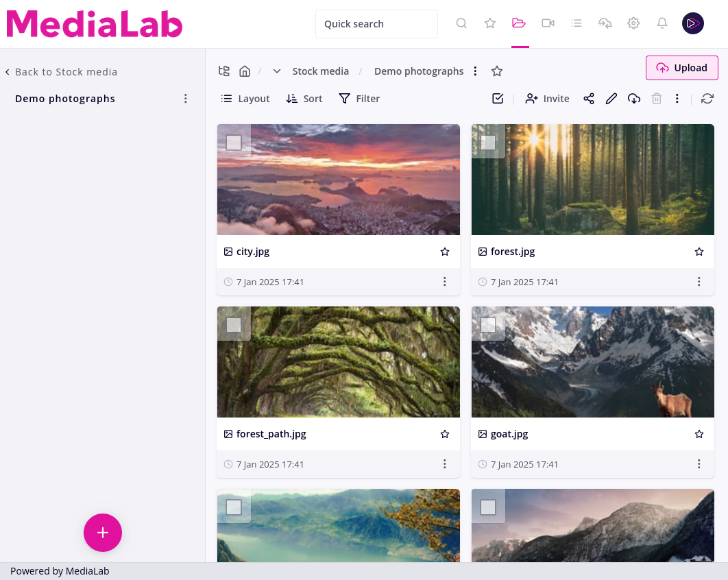The image size is (728, 580).
Task: Click the forest_path.jpg file name
Action: (x=271, y=434)
